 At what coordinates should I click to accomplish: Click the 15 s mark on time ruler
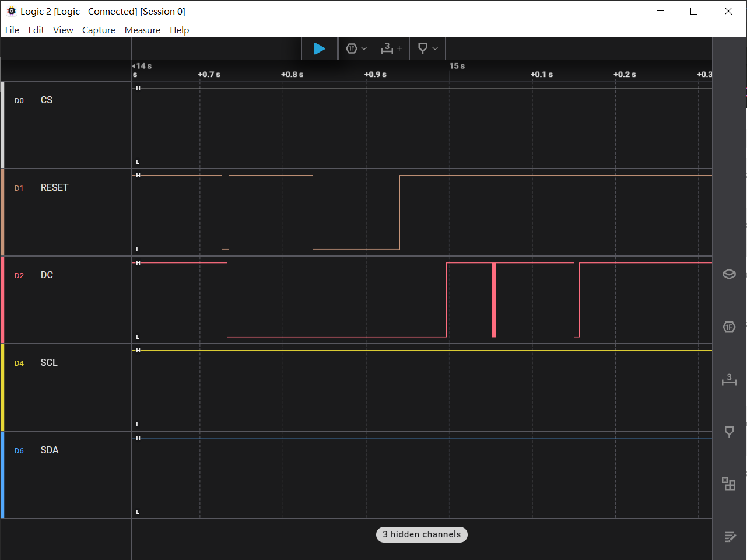457,66
